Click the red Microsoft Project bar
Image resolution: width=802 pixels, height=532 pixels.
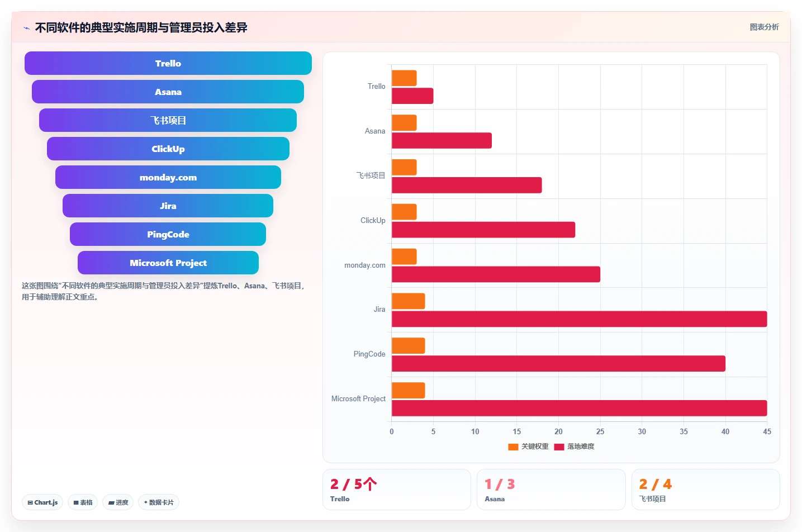(580, 408)
